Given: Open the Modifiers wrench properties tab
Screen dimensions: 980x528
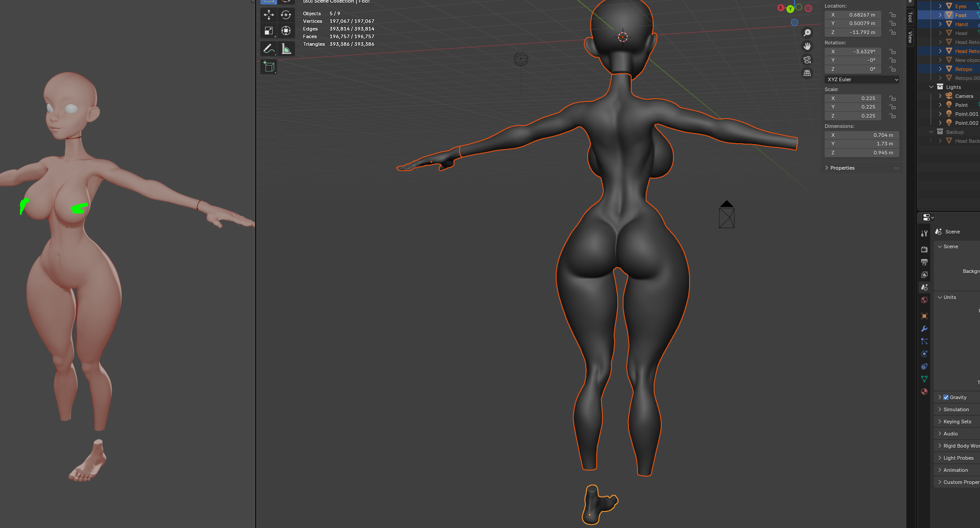Looking at the screenshot, I should [x=924, y=329].
